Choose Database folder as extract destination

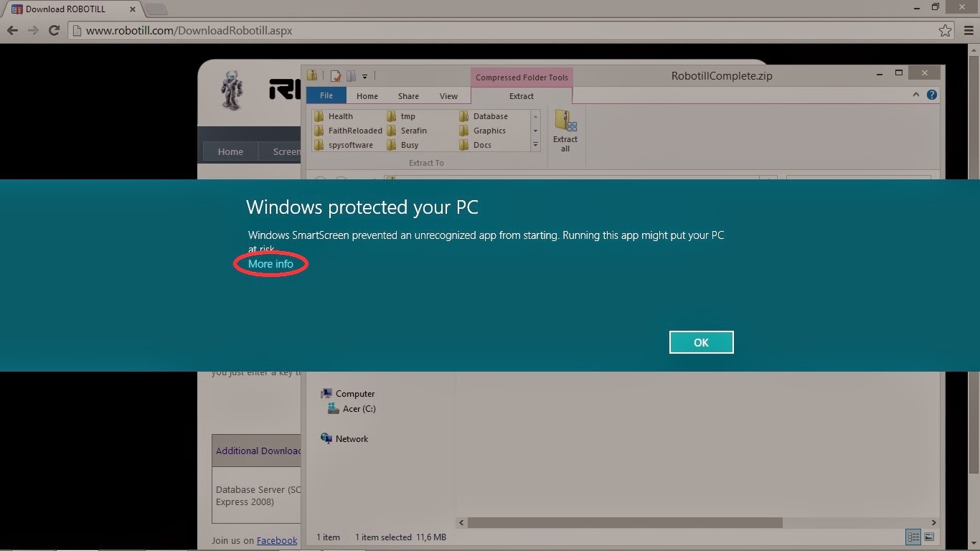click(483, 116)
